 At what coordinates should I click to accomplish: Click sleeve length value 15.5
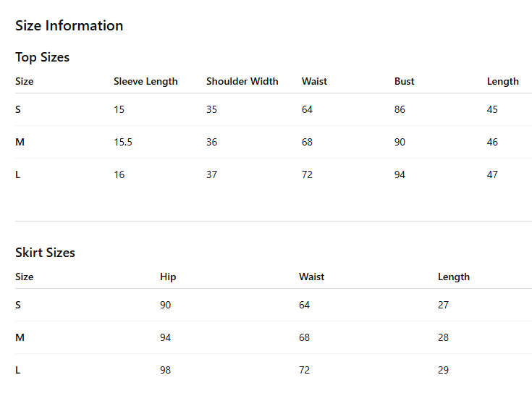click(x=123, y=142)
